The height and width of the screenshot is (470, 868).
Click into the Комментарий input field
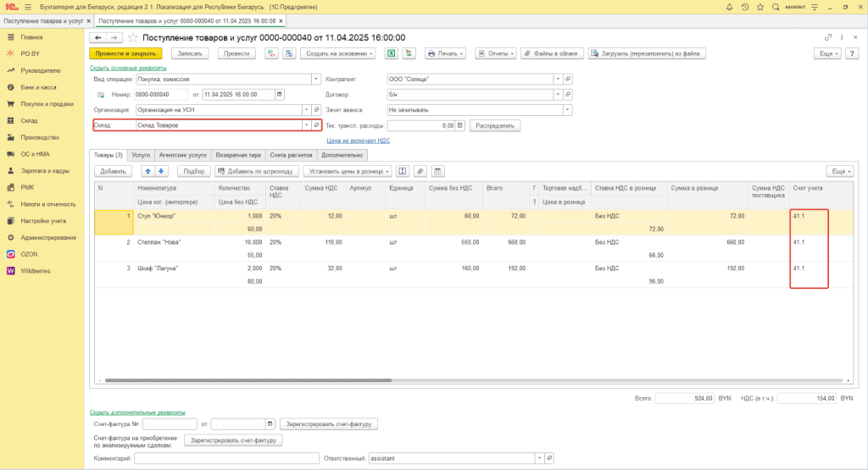click(x=225, y=458)
